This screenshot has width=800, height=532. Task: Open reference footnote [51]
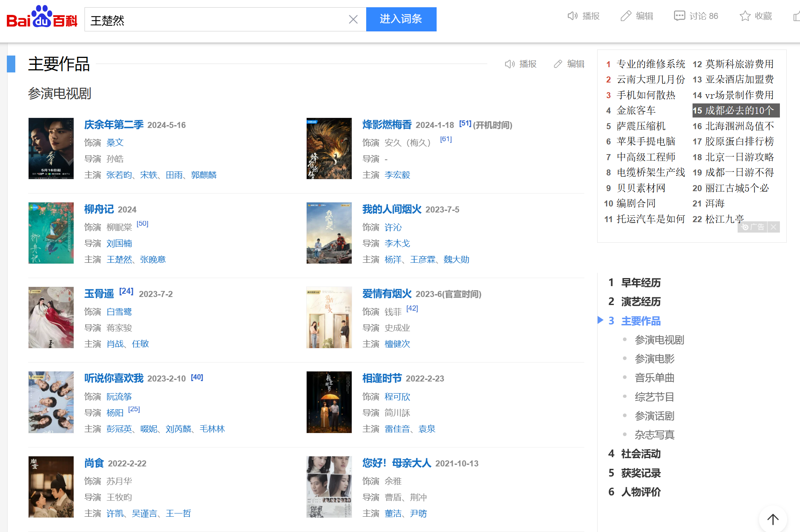click(465, 123)
